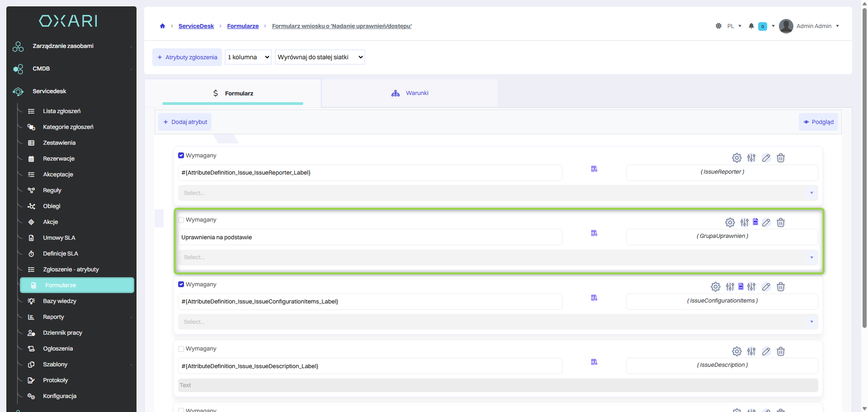Click the Dodaj atrybut button
Viewport: 868px width, 412px height.
point(185,122)
